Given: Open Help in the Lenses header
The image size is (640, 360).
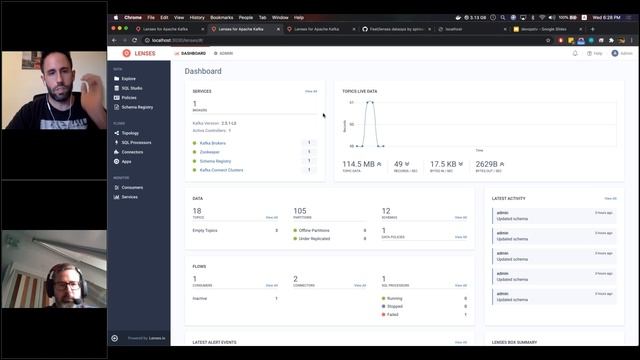Looking at the screenshot, I should click(x=595, y=53).
